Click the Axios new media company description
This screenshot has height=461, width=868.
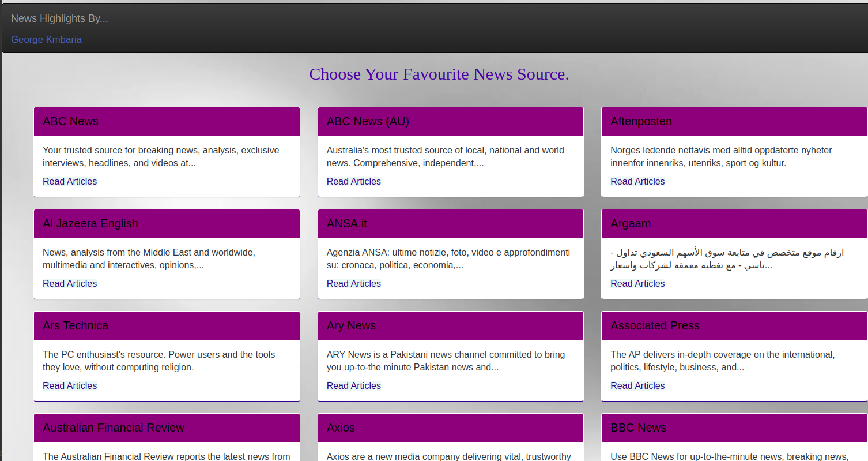449,456
